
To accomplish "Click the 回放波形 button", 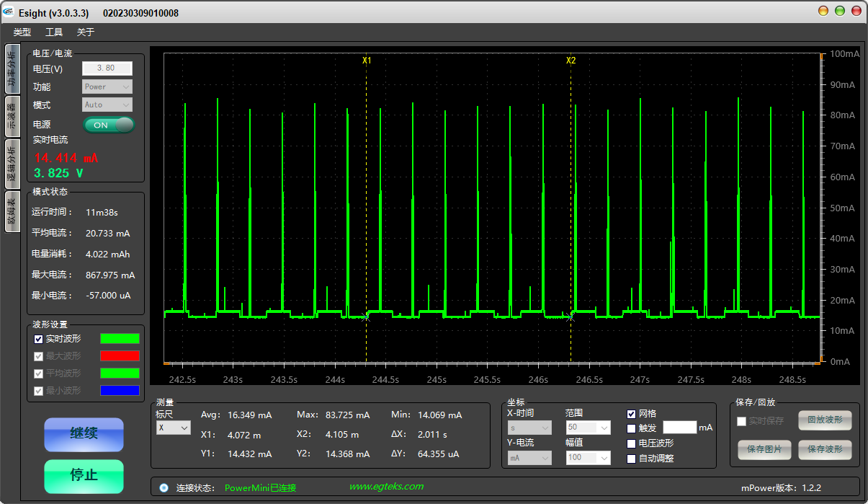I will [x=825, y=420].
